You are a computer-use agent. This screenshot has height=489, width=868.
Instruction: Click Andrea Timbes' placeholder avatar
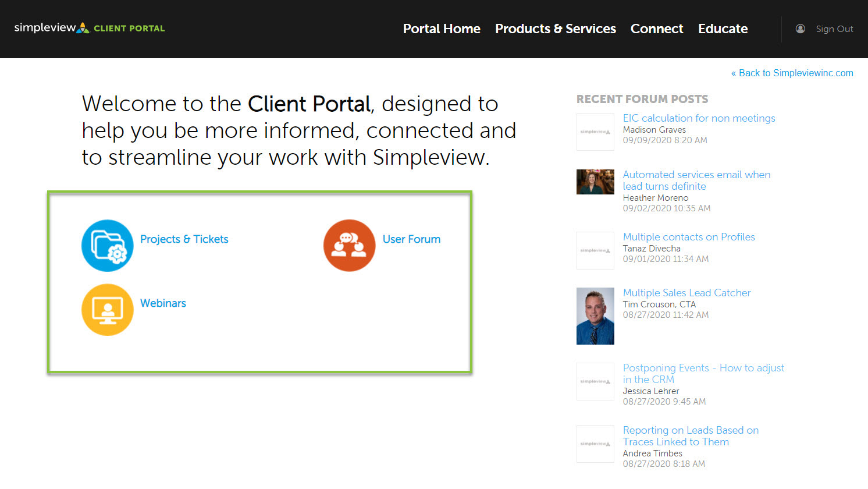(x=595, y=444)
